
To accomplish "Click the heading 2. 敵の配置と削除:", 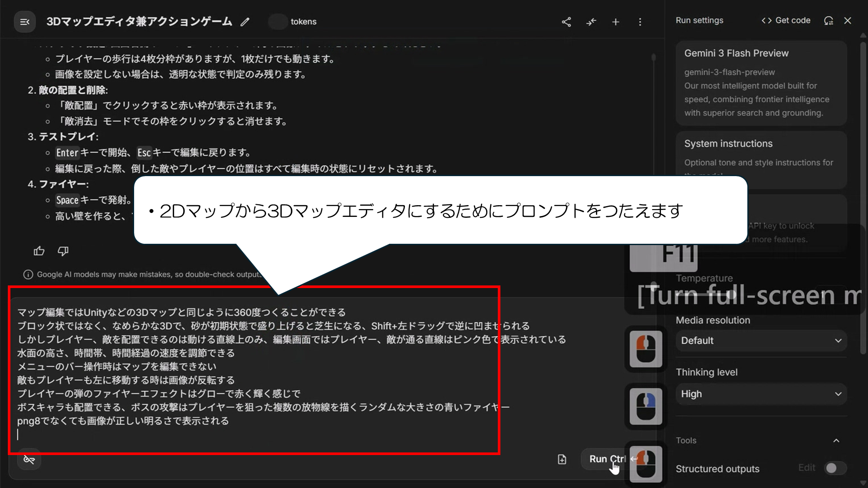I will click(x=68, y=90).
